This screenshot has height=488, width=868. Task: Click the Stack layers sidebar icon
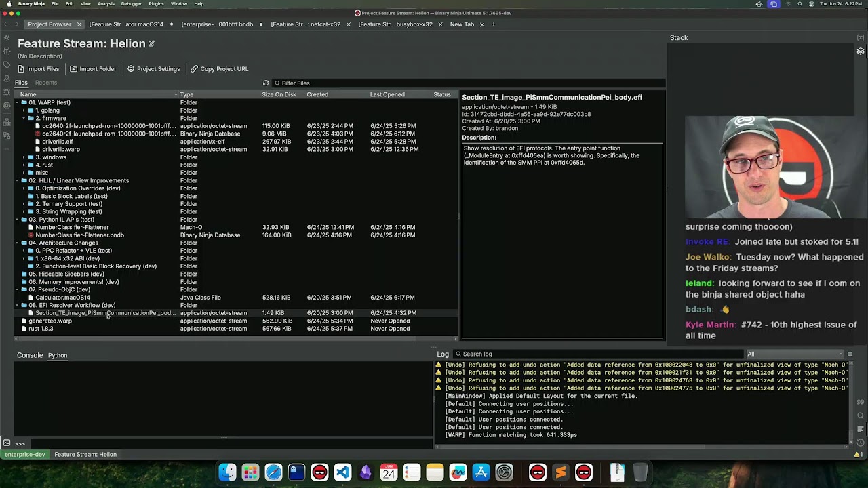pos(861,52)
